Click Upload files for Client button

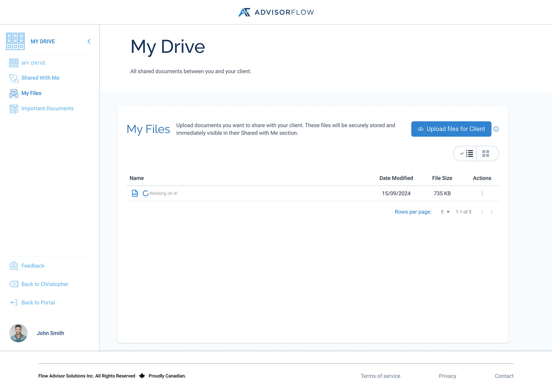tap(451, 129)
